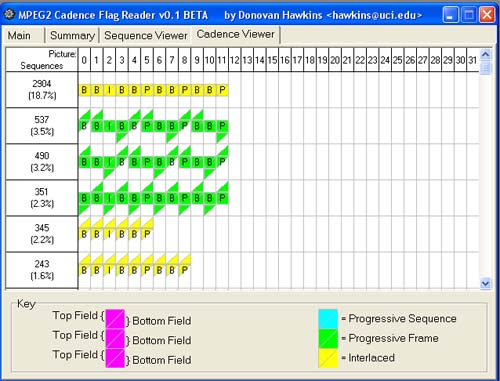Click the cyan Progressive Sequence swatch
The image size is (500, 381).
coord(328,319)
